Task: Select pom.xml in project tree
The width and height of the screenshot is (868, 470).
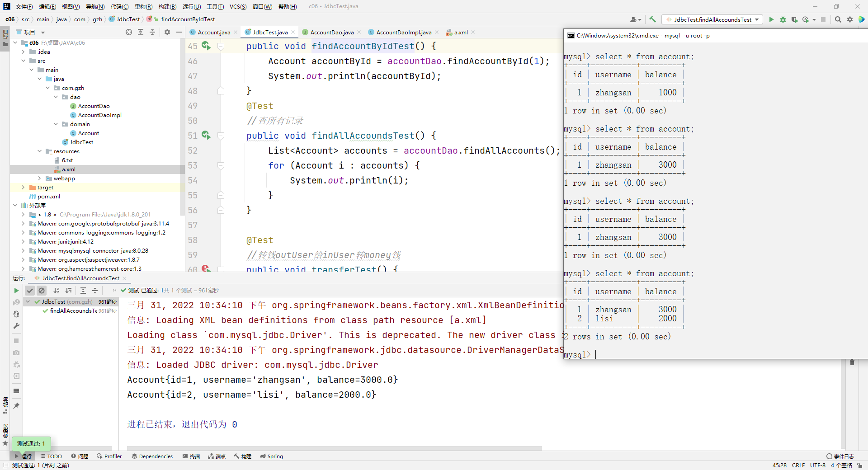Action: pyautogui.click(x=48, y=197)
